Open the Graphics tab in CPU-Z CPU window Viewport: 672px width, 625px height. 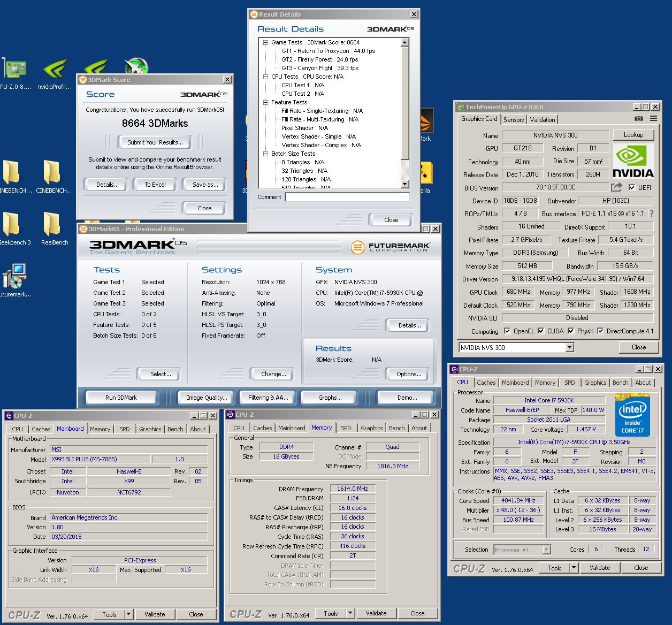point(595,383)
